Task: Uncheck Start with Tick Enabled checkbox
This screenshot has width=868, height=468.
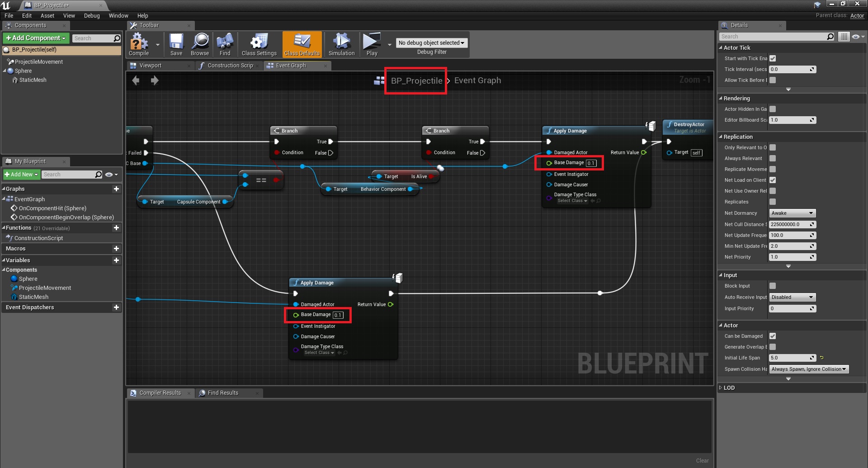Action: 773,58
